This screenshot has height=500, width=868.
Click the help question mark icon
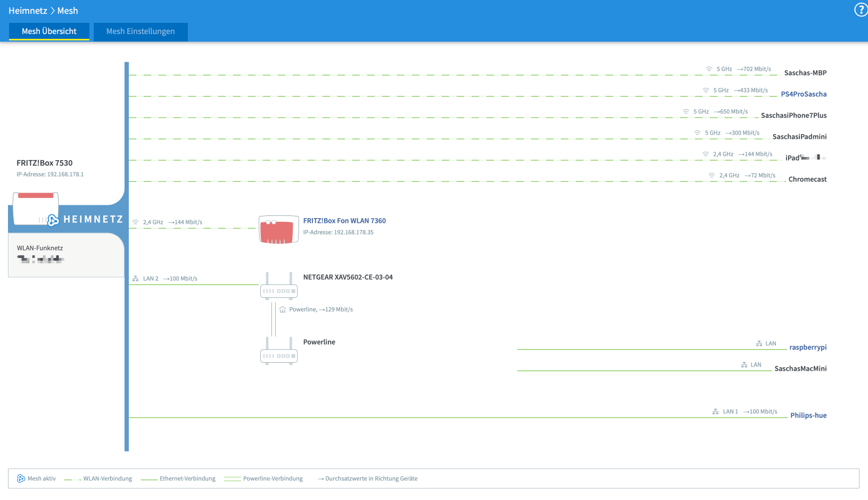click(x=861, y=10)
